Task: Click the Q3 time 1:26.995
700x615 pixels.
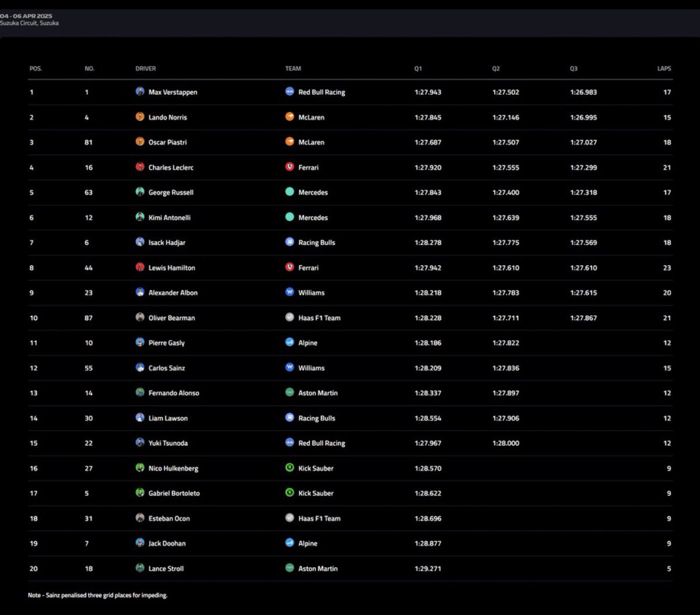Action: pyautogui.click(x=583, y=117)
